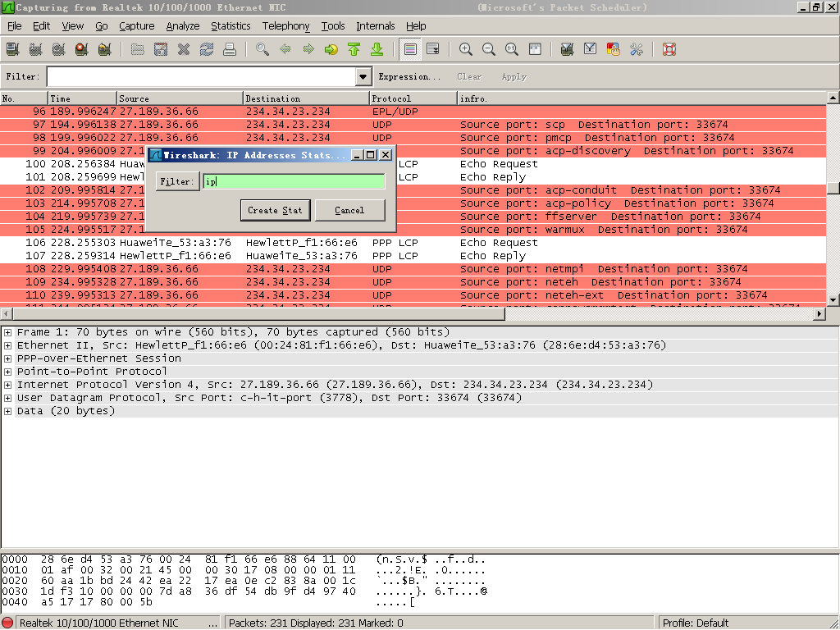Click packet list vertical scrollbar thumb
Screen dimensions: 840x630
click(833, 188)
